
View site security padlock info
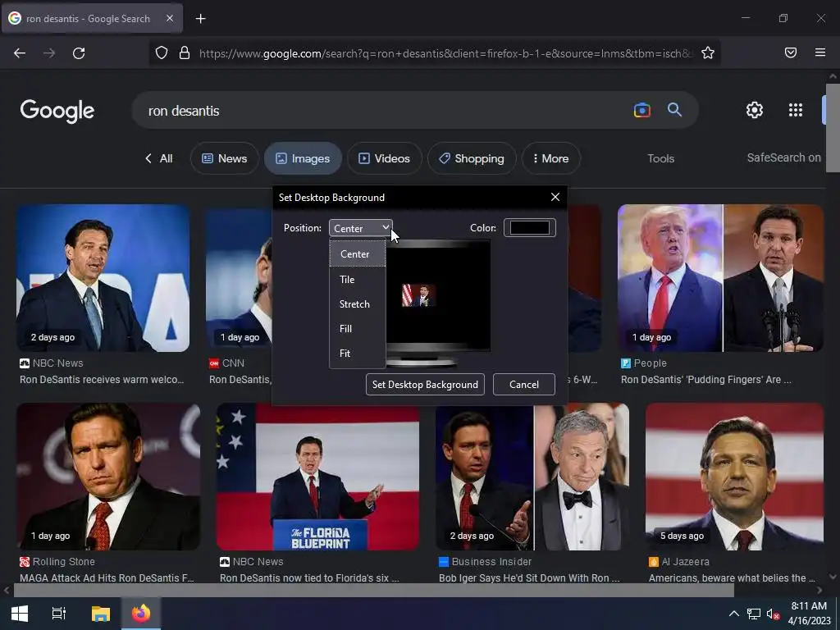tap(185, 53)
